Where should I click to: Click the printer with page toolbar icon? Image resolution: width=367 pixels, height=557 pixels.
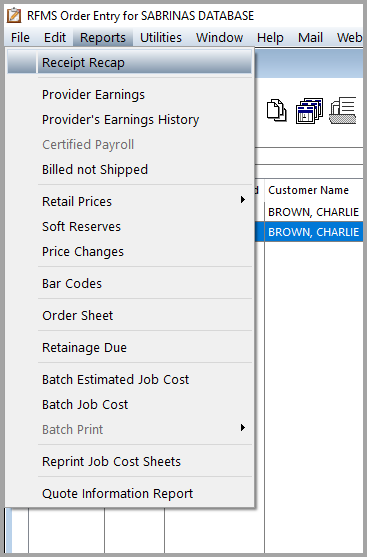[x=343, y=110]
